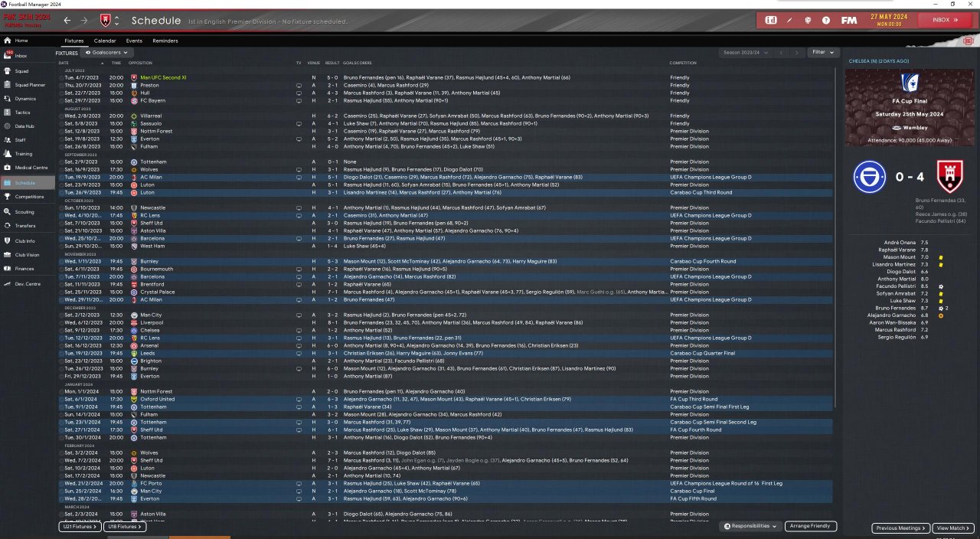Click the pencil edit icon in top bar

tap(791, 20)
